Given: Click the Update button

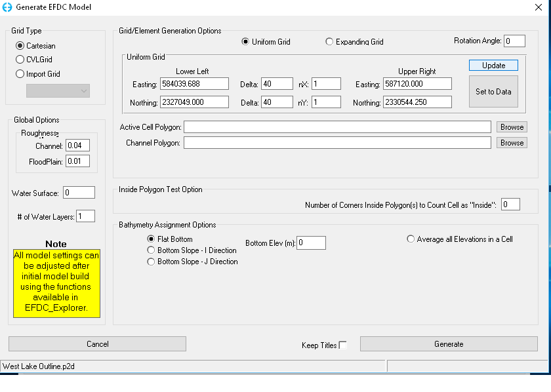Looking at the screenshot, I should 493,66.
